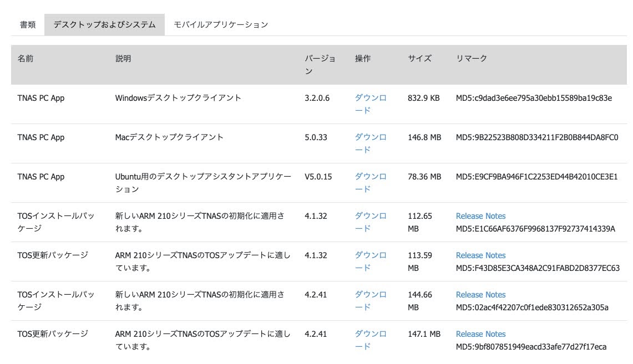Select MD5:9B22523B808D334211F2B0B844DA8FC0 text
This screenshot has width=633, height=364.
537,137
